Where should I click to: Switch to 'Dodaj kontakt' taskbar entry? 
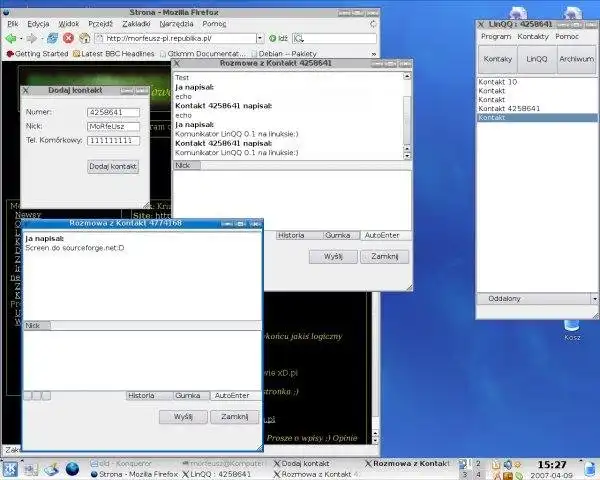point(302,464)
